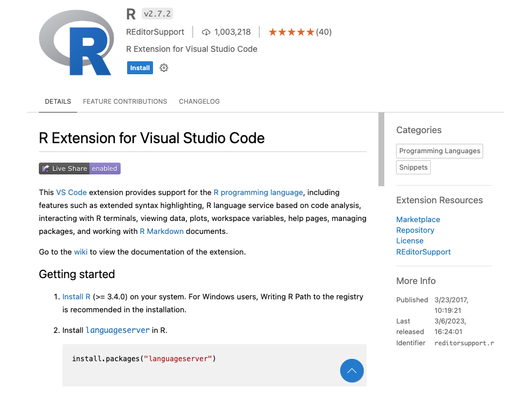Screen dimensions: 532x393
Task: Select the Programming Languages category tag
Action: (440, 151)
